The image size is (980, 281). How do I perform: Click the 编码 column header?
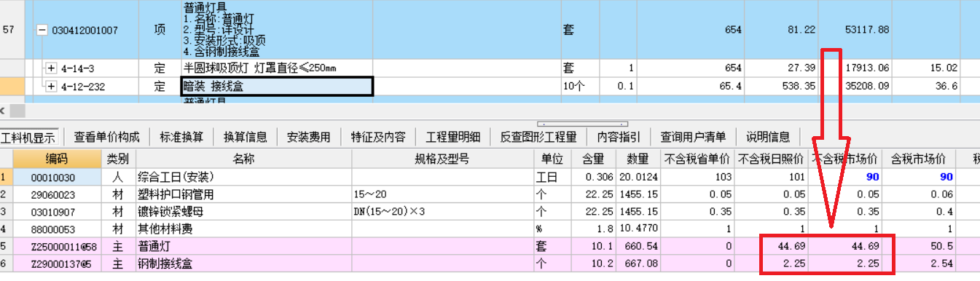56,159
